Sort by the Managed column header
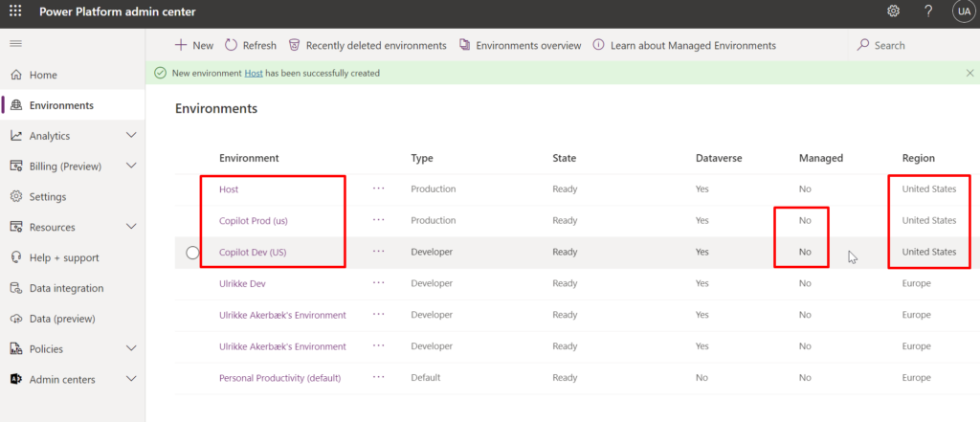The height and width of the screenshot is (422, 980). 820,158
